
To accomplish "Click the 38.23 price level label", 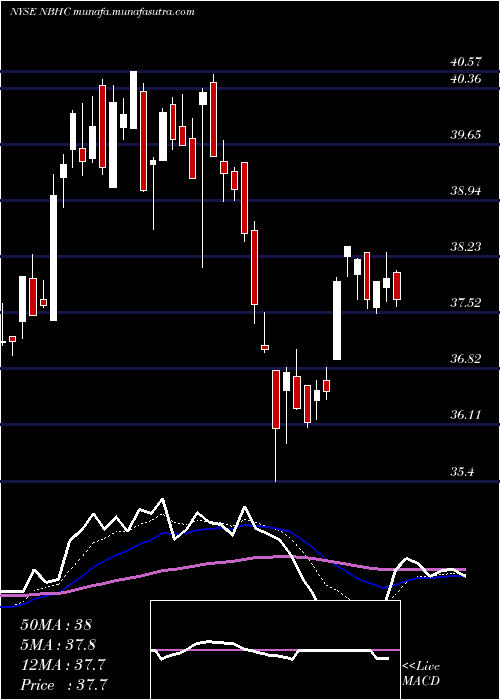I will pyautogui.click(x=467, y=246).
